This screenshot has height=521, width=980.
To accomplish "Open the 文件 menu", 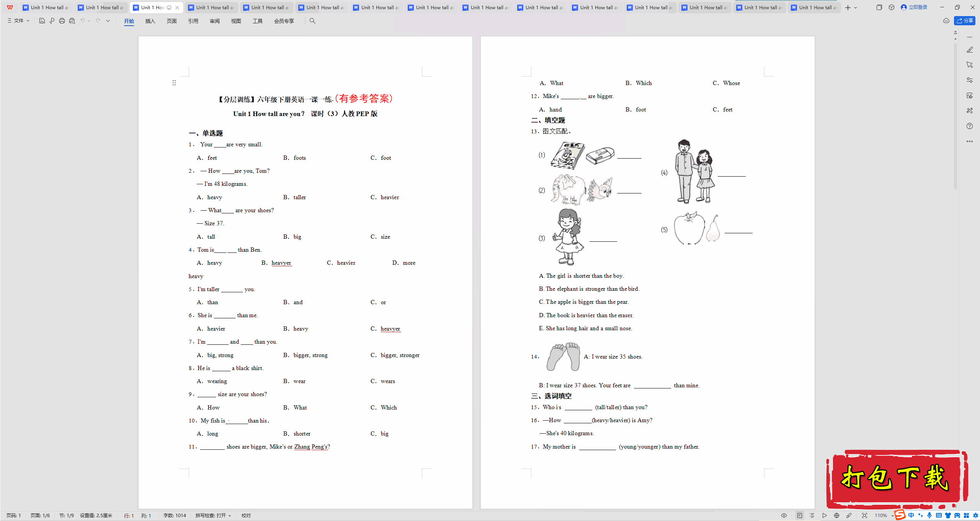I will coord(18,21).
